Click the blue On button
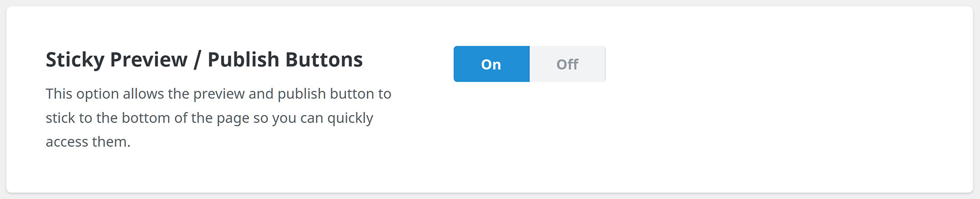 [x=491, y=64]
